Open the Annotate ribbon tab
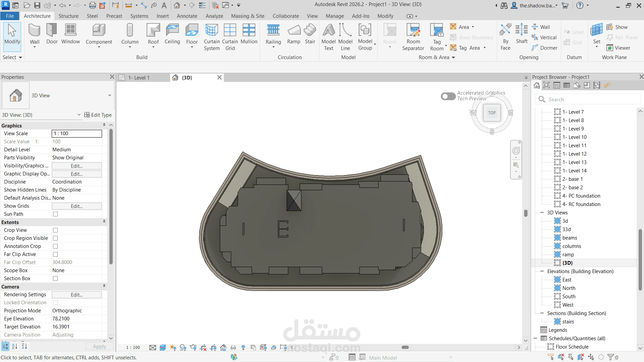The height and width of the screenshot is (362, 644). 187,16
